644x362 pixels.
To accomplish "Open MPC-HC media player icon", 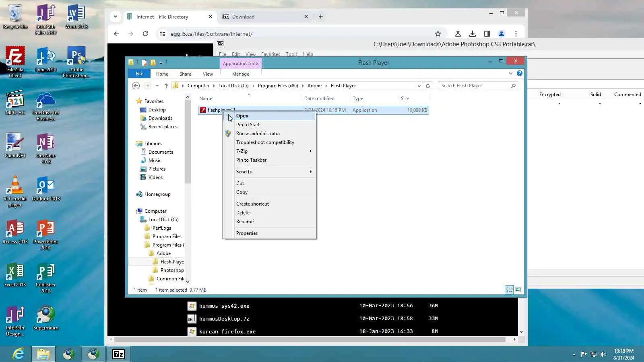I will pos(15,103).
